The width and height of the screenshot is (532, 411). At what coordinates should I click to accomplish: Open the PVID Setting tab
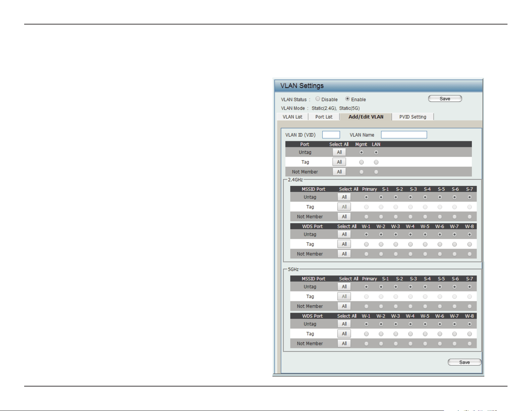(413, 117)
